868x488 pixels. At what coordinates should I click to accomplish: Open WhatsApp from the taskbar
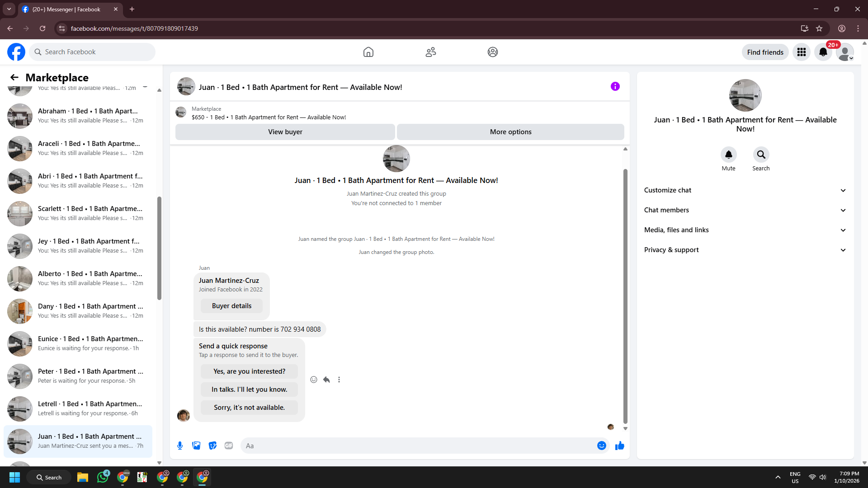click(x=103, y=477)
